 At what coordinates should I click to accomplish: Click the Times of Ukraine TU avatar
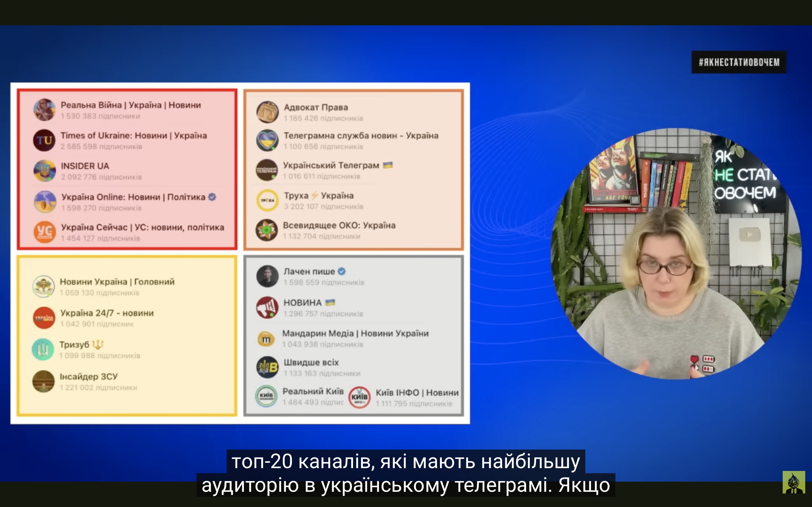coord(44,140)
